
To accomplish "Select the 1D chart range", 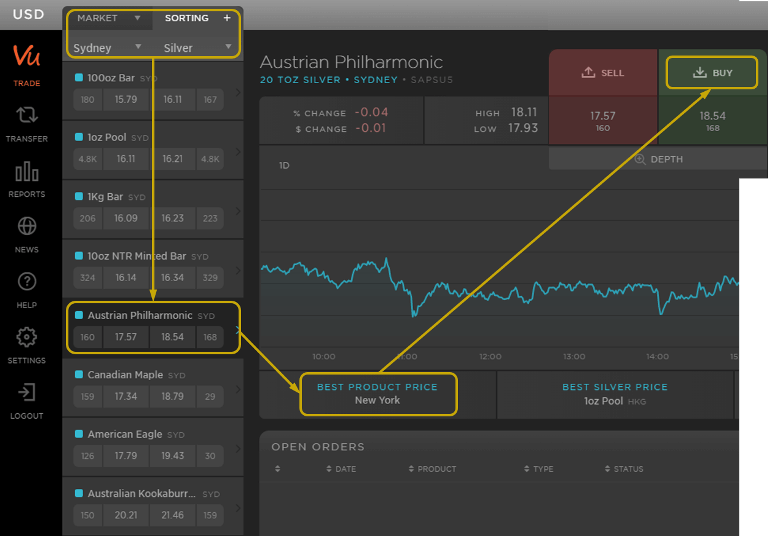I will pos(284,166).
